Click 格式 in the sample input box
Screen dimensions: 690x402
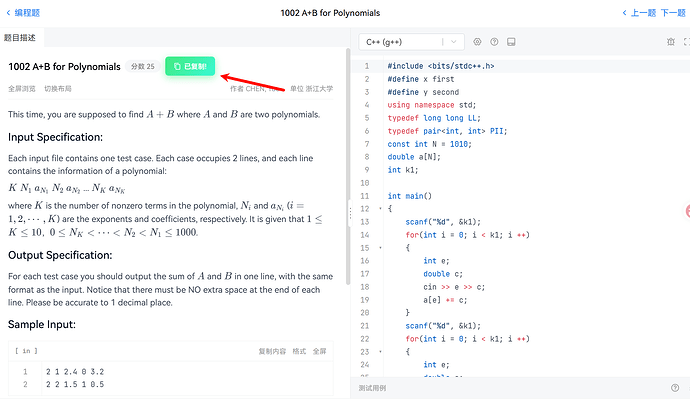point(299,351)
